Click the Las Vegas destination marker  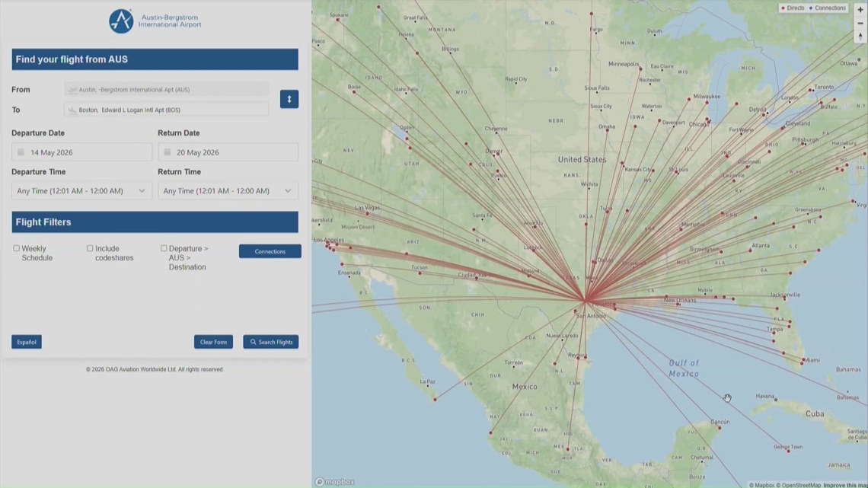(367, 213)
